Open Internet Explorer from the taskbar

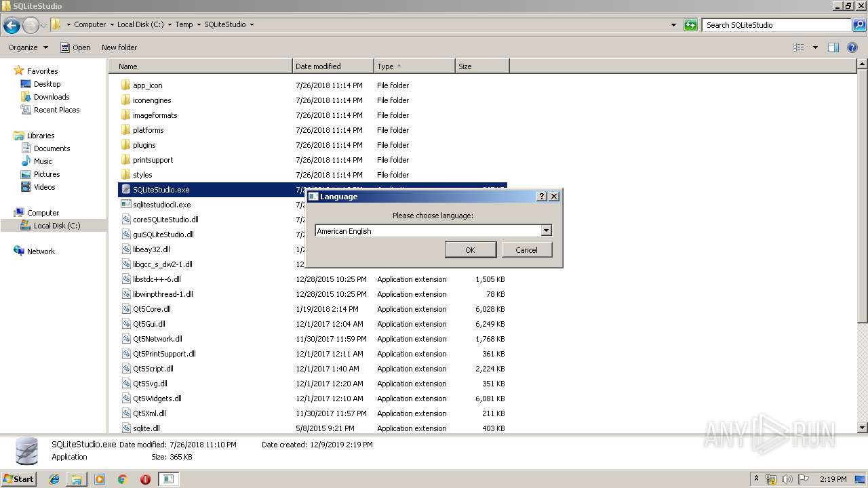click(x=54, y=479)
